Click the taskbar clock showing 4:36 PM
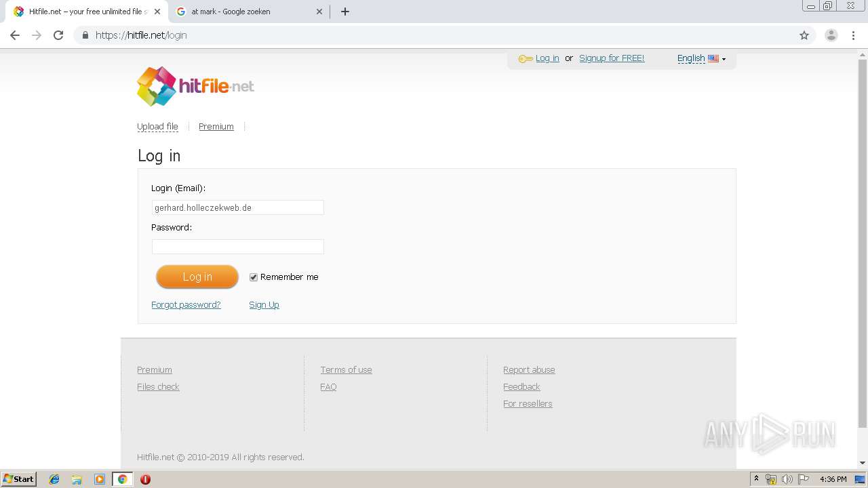Image resolution: width=868 pixels, height=488 pixels. click(x=833, y=479)
